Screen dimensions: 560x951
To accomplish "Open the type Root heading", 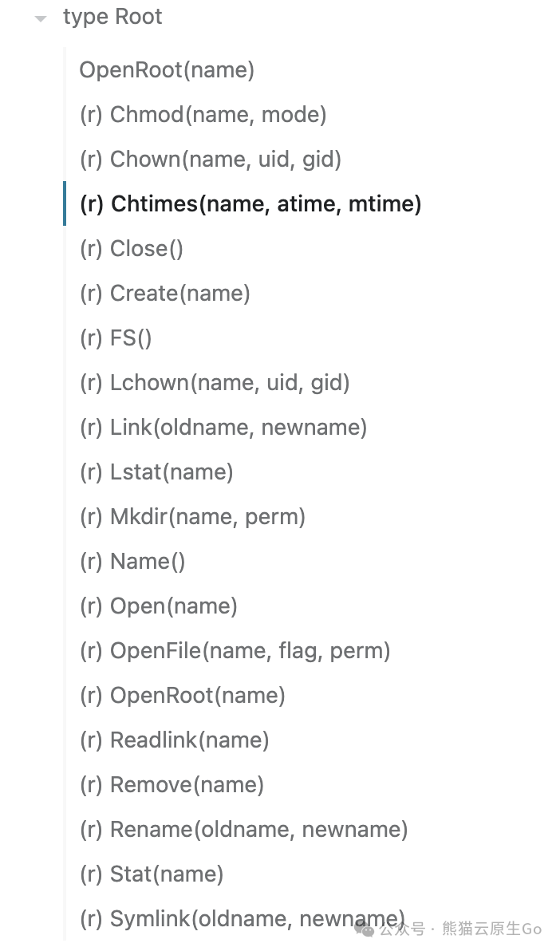I will pos(112,17).
